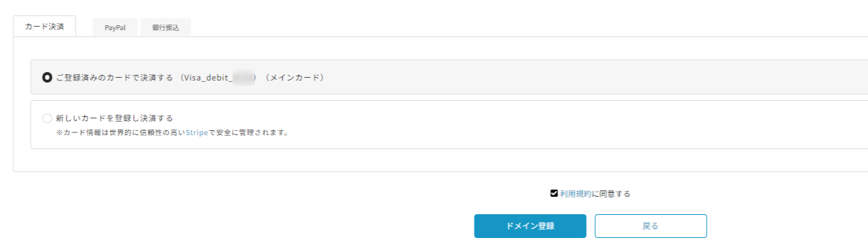Click the （メインカード） label
The height and width of the screenshot is (252, 868).
click(x=294, y=78)
